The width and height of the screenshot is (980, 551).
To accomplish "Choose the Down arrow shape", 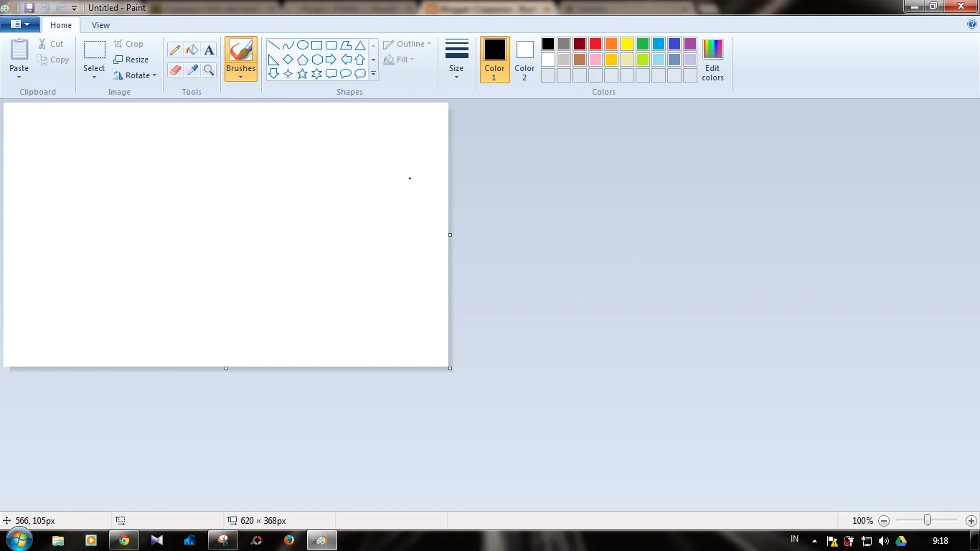I will point(273,73).
